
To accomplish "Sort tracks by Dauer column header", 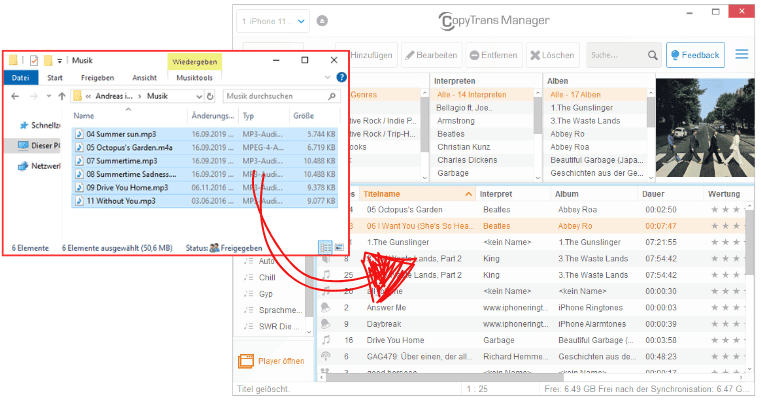I will pos(670,194).
